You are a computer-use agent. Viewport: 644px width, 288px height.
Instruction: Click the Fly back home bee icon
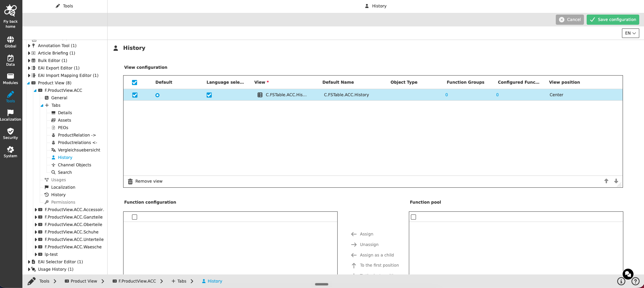coord(10,11)
